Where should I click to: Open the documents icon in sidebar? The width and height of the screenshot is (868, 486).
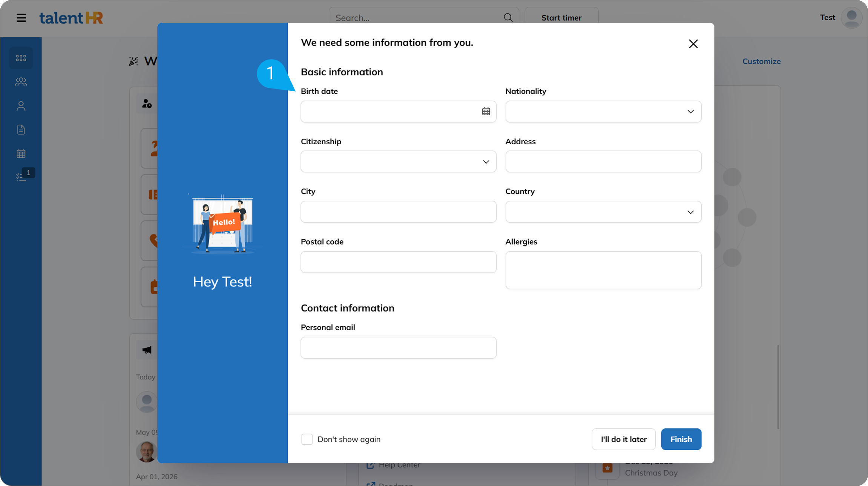[x=21, y=130]
